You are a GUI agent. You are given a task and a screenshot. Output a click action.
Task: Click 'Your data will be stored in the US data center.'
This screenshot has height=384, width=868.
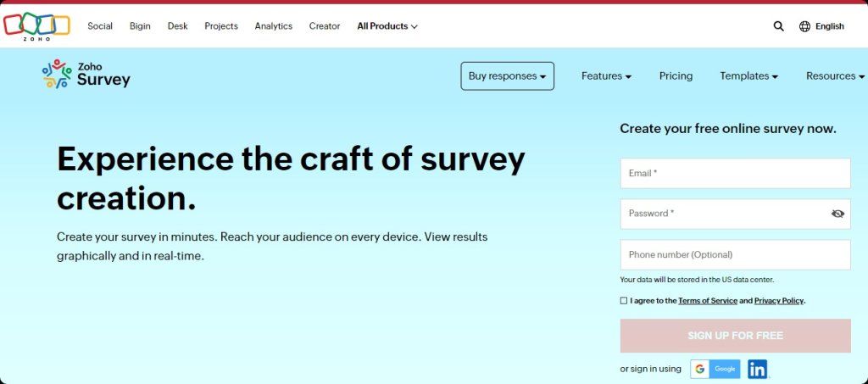697,280
